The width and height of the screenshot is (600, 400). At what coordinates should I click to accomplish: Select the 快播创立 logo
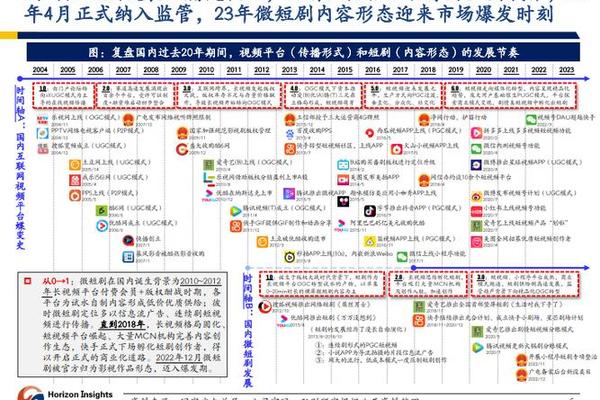pyautogui.click(x=128, y=241)
